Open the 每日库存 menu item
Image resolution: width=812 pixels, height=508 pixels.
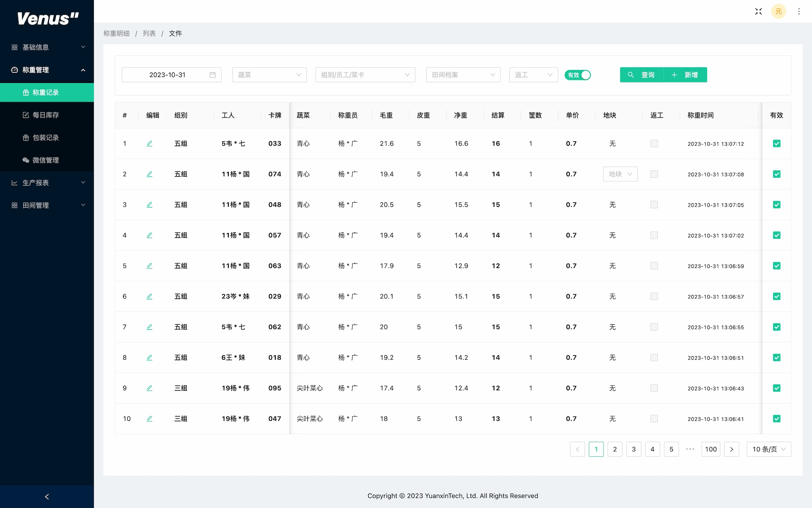click(x=47, y=115)
